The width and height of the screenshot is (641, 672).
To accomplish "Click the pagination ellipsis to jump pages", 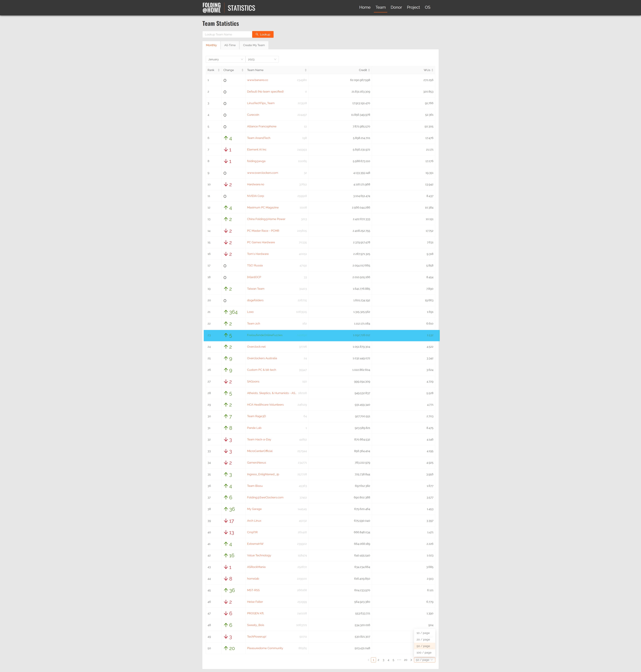I will [399, 660].
